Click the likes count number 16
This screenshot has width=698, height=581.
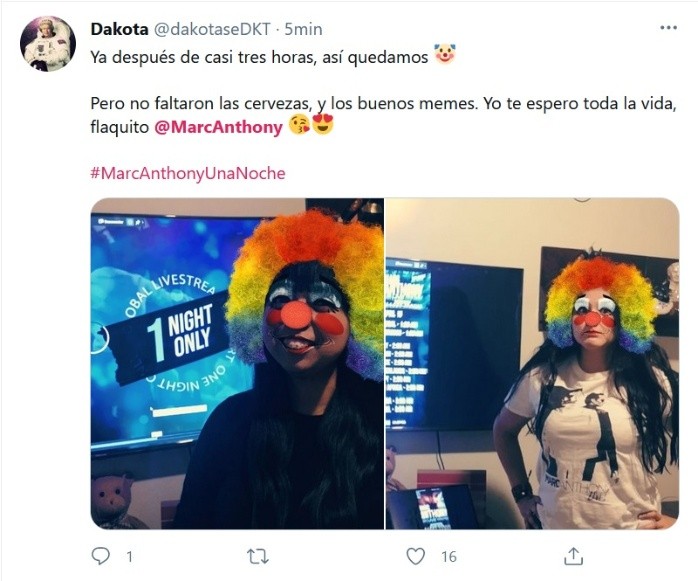449,557
